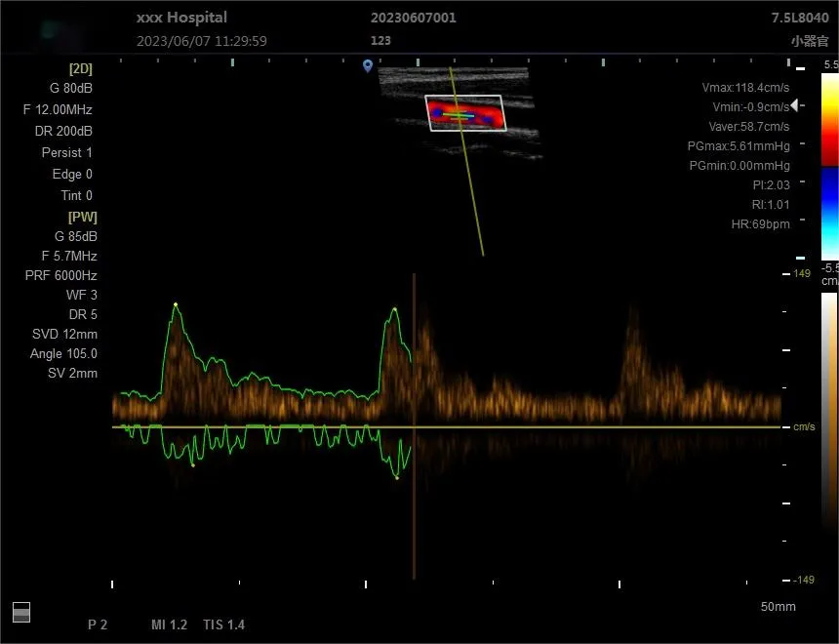
Task: Click the P 2 indicator
Action: 98,624
